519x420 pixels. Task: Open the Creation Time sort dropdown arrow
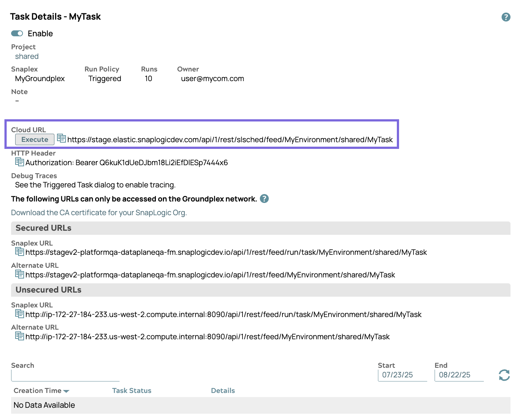[67, 391]
